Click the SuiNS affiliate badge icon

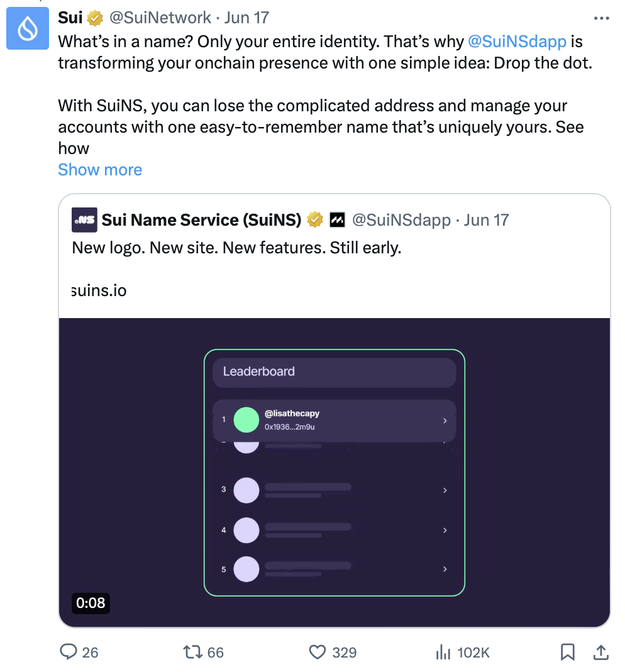click(337, 220)
